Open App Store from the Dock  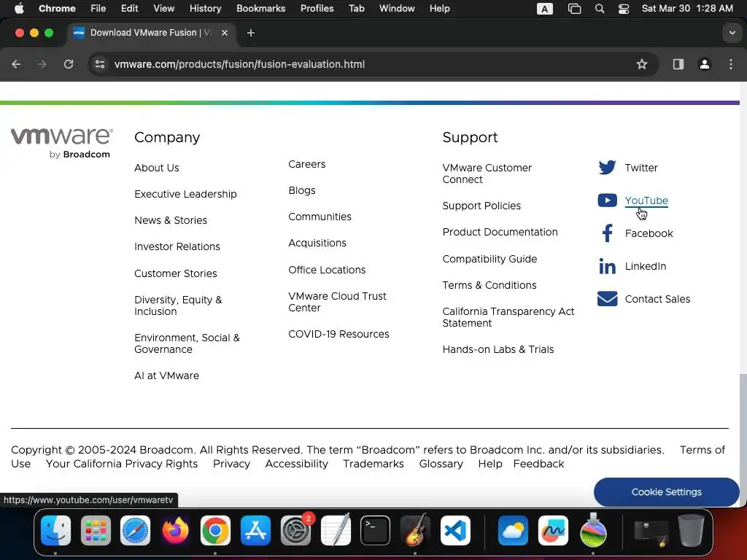pyautogui.click(x=255, y=531)
